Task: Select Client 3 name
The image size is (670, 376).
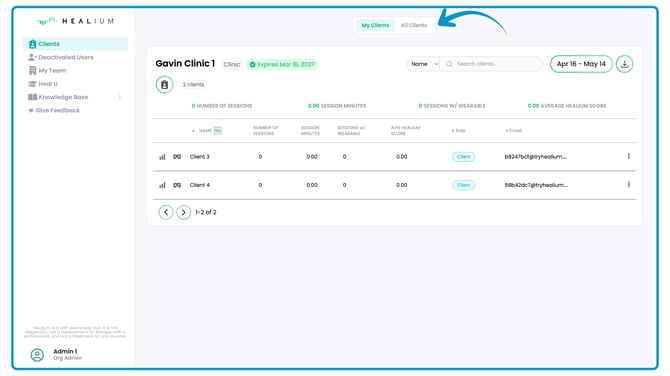Action: [x=200, y=157]
